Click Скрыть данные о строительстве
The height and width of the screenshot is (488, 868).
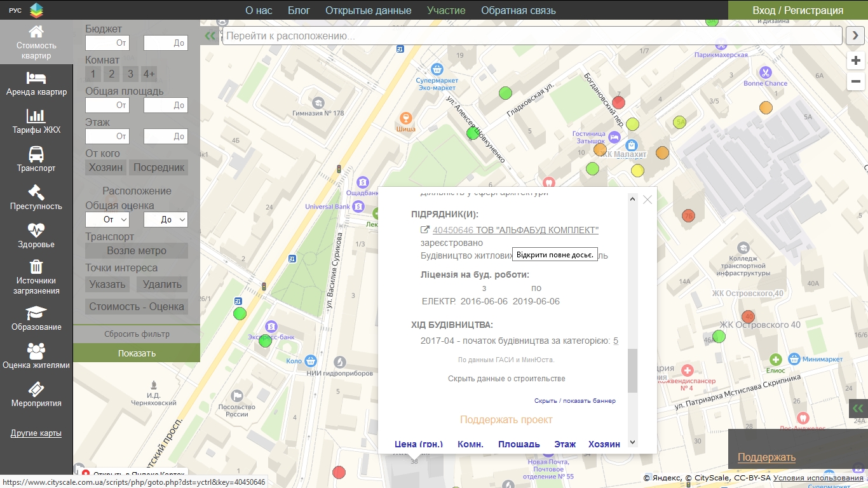(x=506, y=379)
